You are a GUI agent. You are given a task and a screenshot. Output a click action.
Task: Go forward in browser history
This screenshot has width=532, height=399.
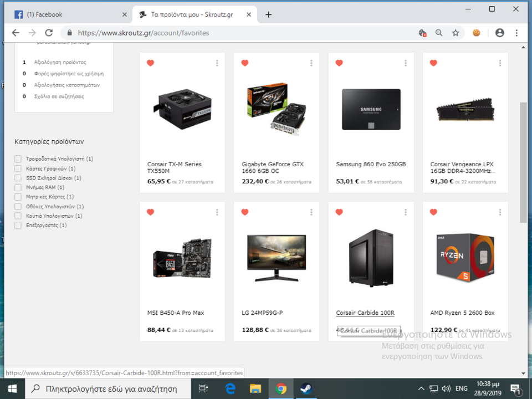[x=32, y=33]
